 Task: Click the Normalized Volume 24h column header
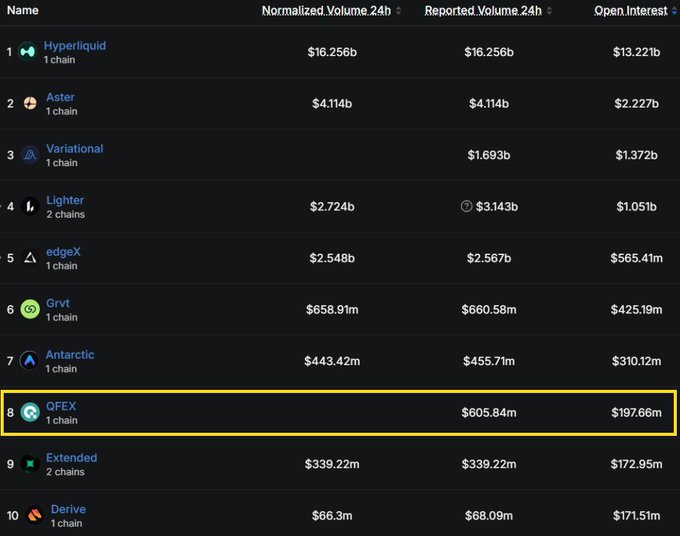[326, 10]
